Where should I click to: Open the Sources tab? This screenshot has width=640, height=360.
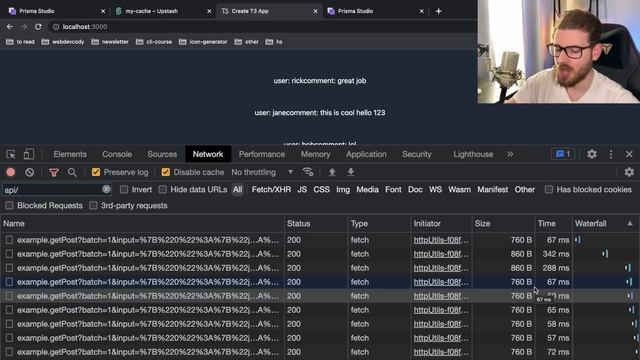coord(162,154)
